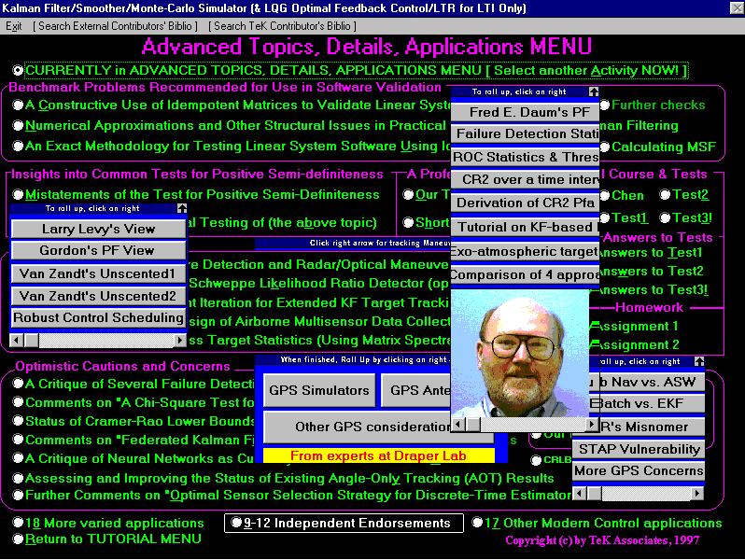
Task: Close the Kalman Filter window
Action: [x=737, y=7]
